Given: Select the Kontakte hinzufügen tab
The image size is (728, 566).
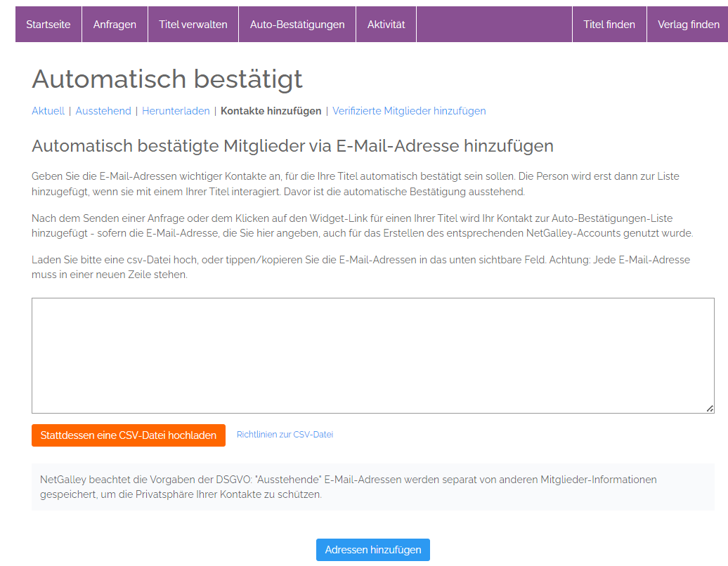Looking at the screenshot, I should click(271, 111).
